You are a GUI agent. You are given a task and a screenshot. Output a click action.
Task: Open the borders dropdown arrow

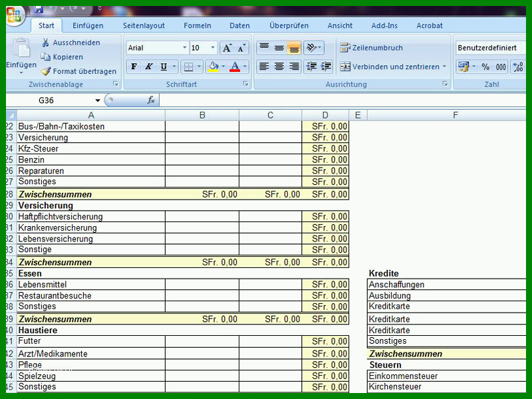click(199, 66)
